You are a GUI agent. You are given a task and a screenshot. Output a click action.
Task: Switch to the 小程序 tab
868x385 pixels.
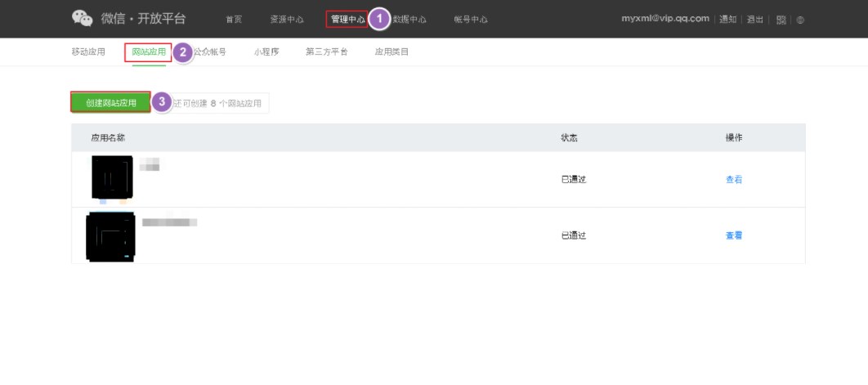click(266, 52)
